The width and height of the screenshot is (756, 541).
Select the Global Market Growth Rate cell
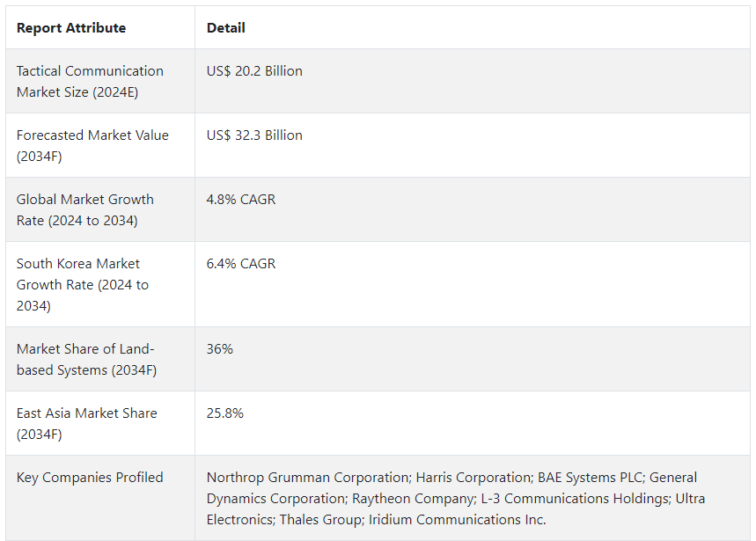85,209
